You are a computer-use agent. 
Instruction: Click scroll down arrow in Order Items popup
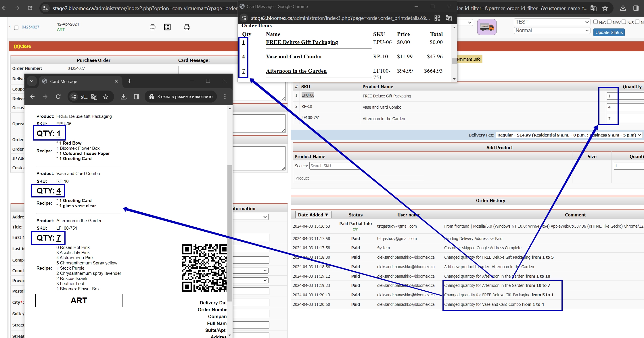(454, 79)
